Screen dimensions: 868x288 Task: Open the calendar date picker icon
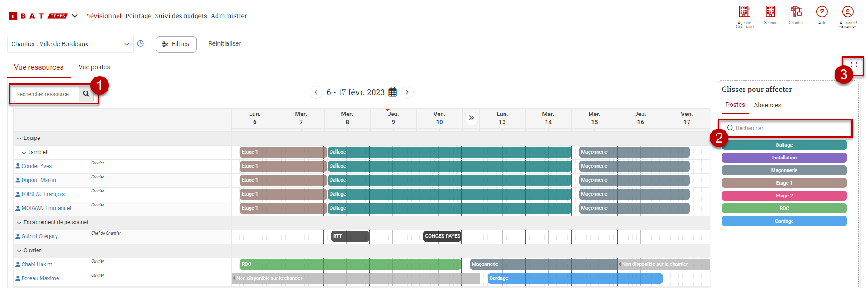[393, 92]
